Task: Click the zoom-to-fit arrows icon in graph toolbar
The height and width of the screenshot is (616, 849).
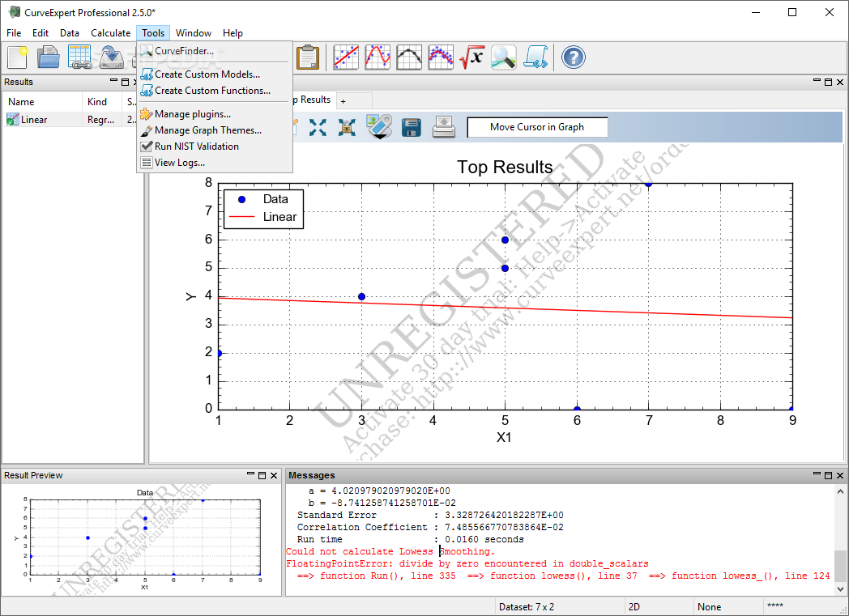Action: point(318,128)
